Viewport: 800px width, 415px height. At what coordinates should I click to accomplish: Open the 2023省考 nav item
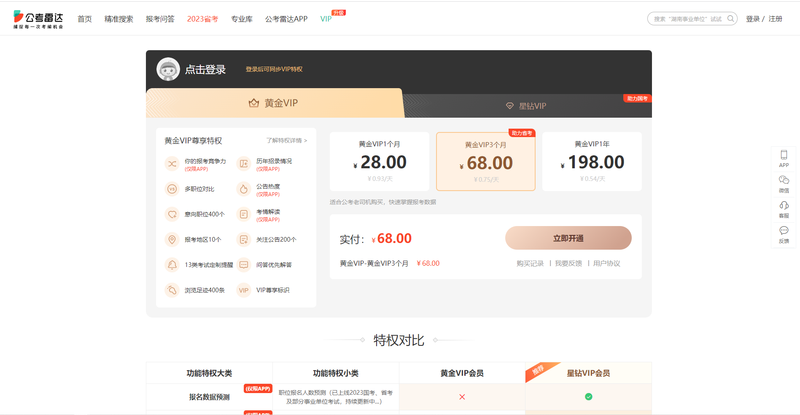(x=203, y=19)
